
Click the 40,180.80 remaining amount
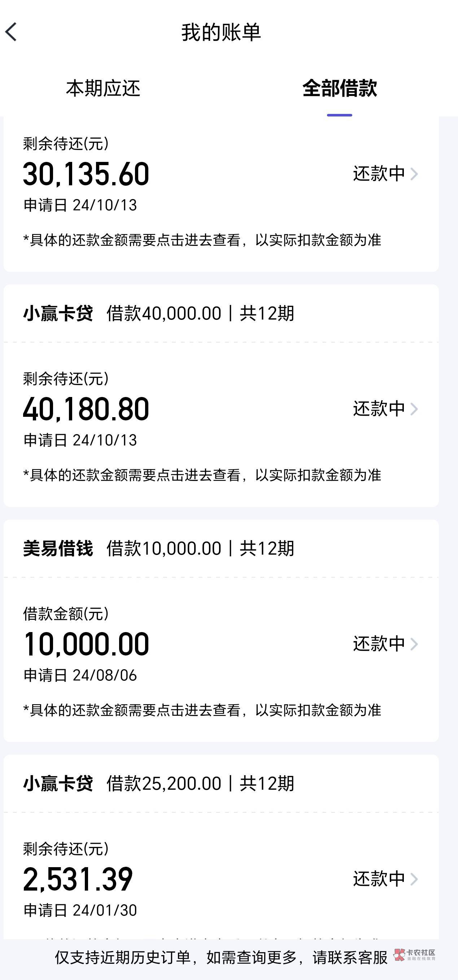[x=86, y=409]
